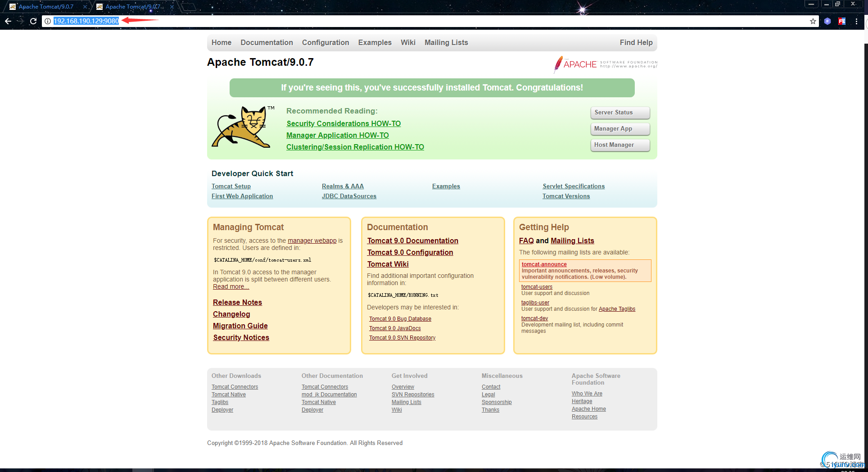Open Configuration in the navigation bar
The width and height of the screenshot is (868, 472).
[x=325, y=42]
